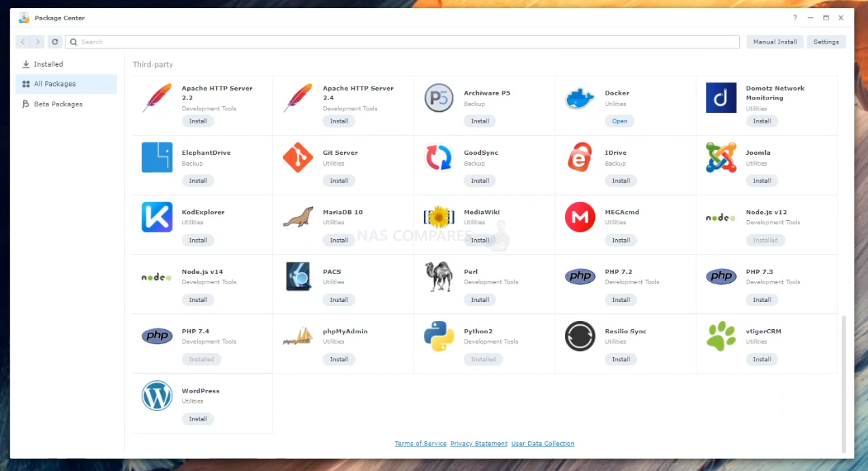Click the Joomla package icon
Viewport: 868px width, 471px height.
721,157
